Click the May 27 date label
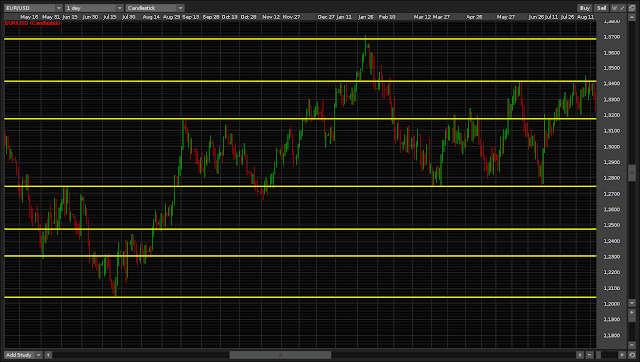640x362 pixels. point(506,17)
